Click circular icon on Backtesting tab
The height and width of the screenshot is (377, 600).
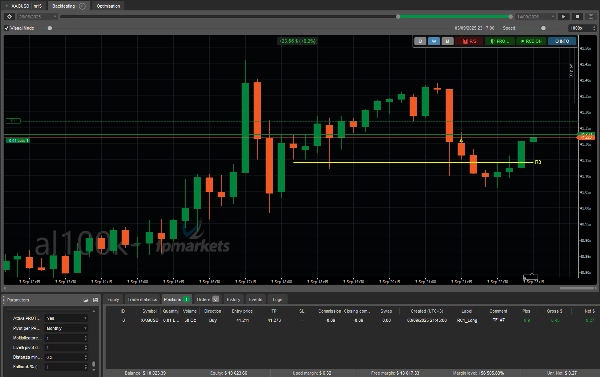coord(82,6)
